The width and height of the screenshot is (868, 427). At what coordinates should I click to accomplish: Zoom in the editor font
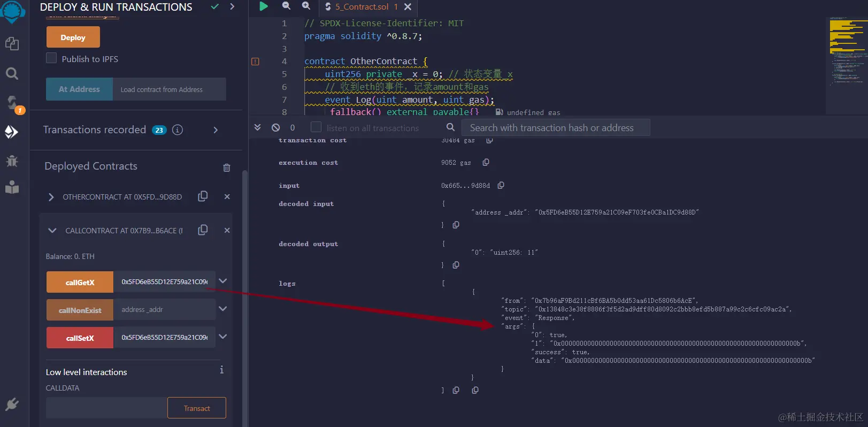click(306, 6)
